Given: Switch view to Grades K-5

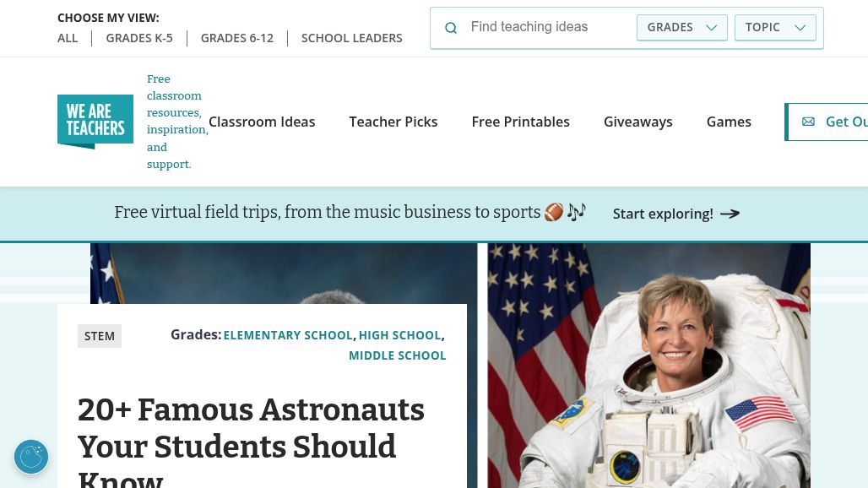Looking at the screenshot, I should pos(139,38).
